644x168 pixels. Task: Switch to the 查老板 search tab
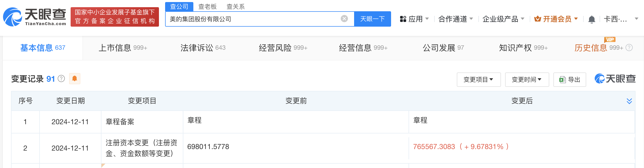[x=207, y=6]
